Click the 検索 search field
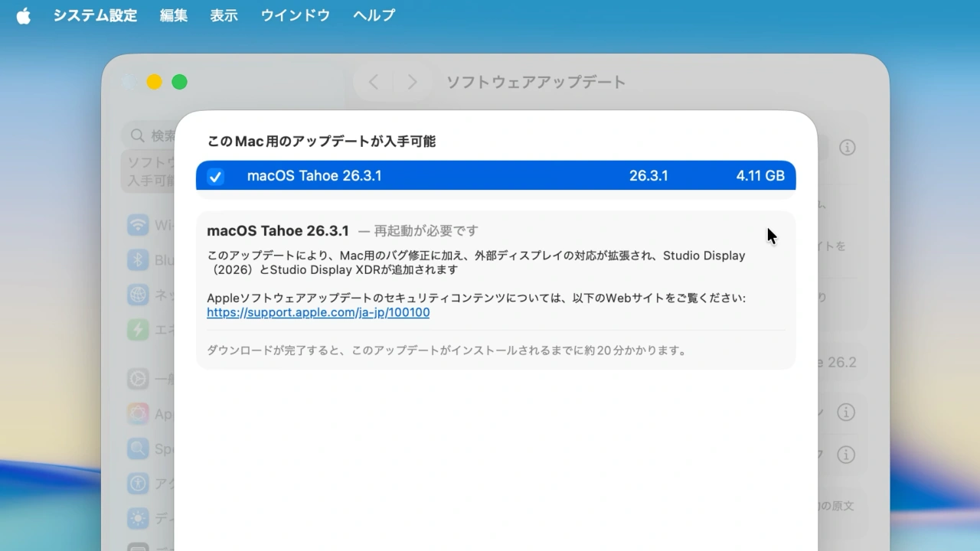This screenshot has height=551, width=980. click(153, 135)
